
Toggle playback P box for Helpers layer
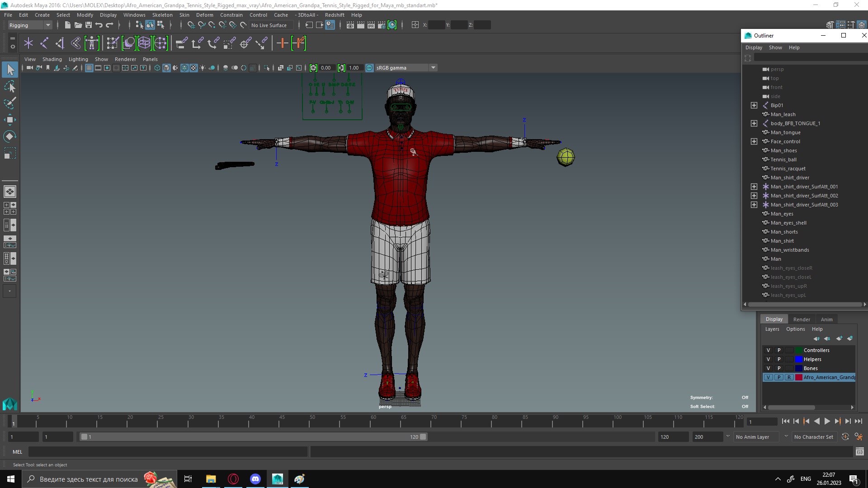click(778, 359)
